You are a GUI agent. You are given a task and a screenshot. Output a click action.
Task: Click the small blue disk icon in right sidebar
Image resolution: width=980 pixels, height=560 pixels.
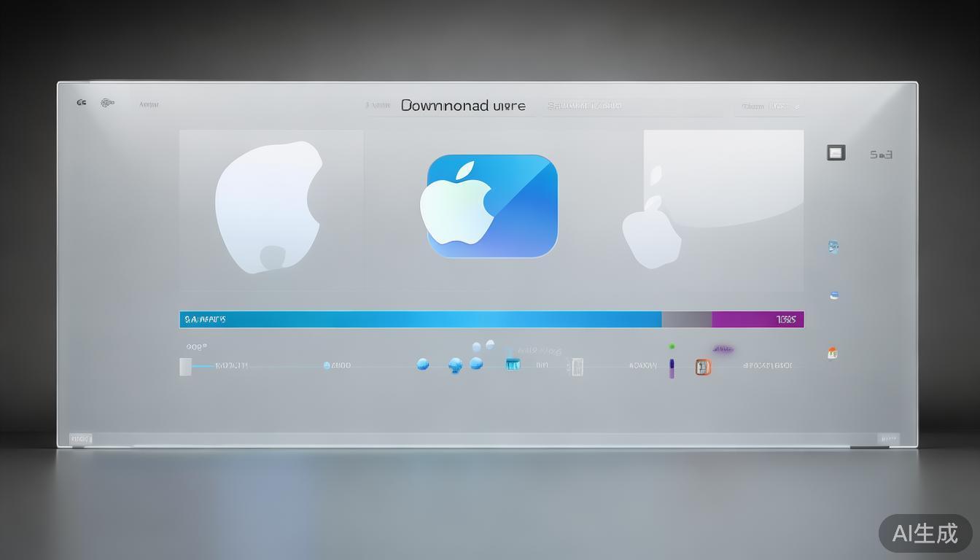coord(834,295)
